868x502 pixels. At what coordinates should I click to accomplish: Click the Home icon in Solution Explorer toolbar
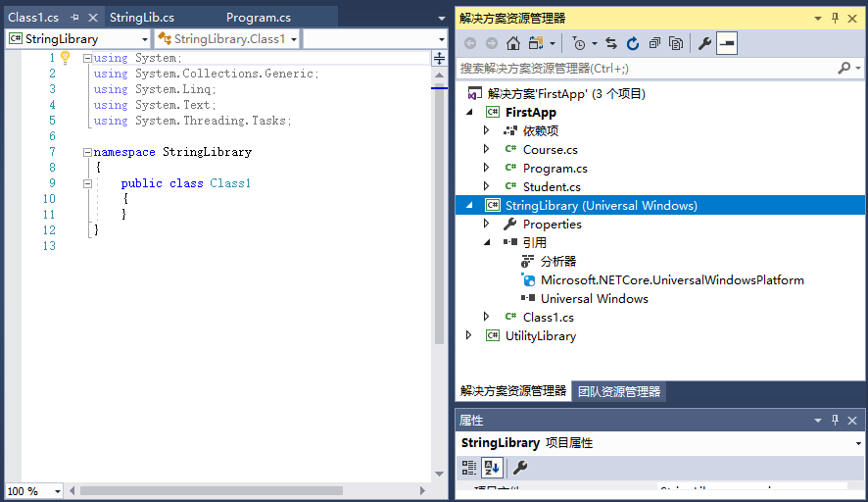pos(513,43)
